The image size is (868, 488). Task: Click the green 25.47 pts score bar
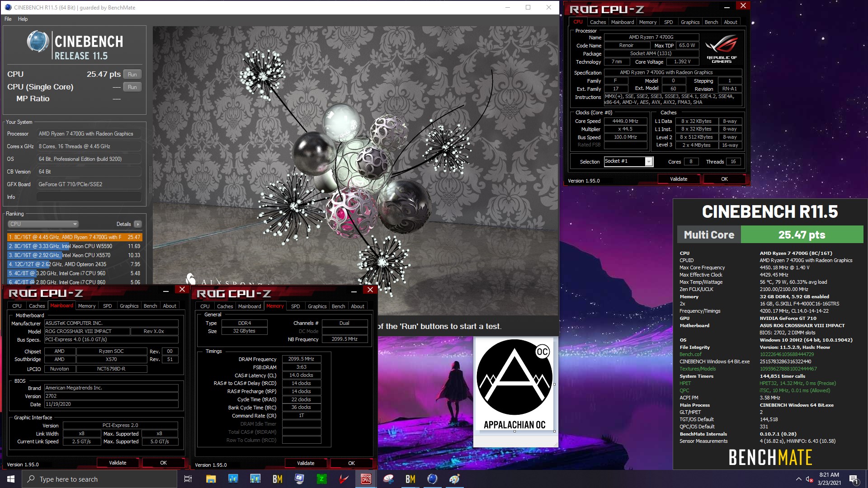[x=802, y=235]
